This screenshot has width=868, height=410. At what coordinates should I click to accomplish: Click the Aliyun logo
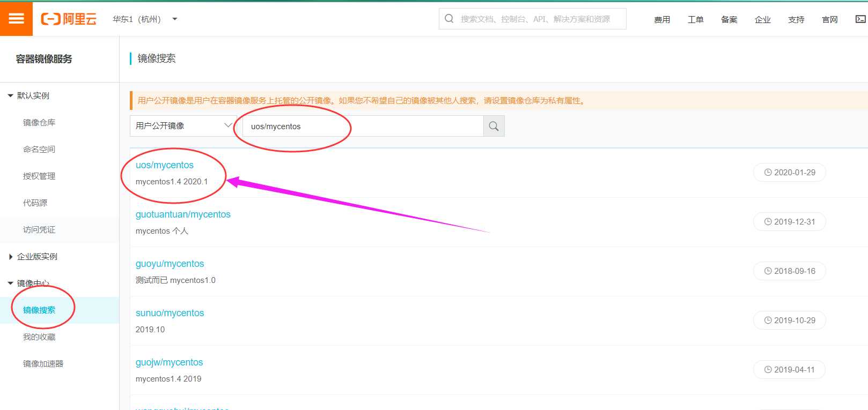pyautogui.click(x=69, y=19)
